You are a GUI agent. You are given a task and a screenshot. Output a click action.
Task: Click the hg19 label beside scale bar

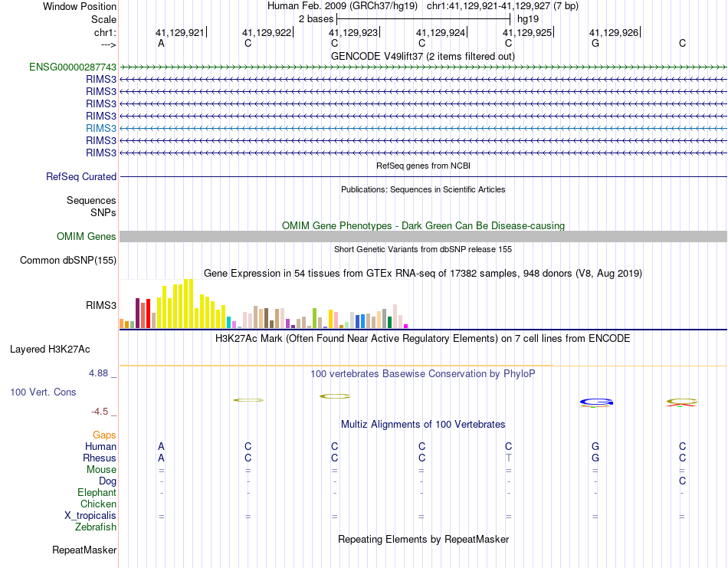pyautogui.click(x=528, y=19)
